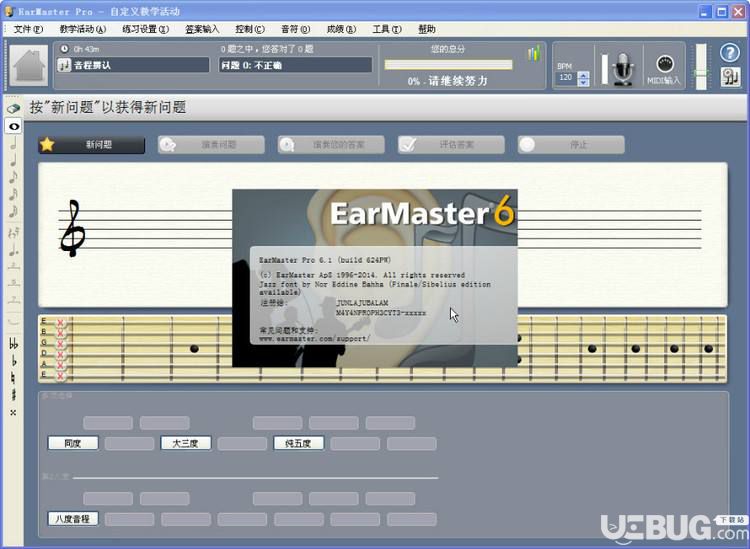This screenshot has width=750, height=549.
Task: Choose the 纯五度 interval answer
Action: click(x=298, y=443)
